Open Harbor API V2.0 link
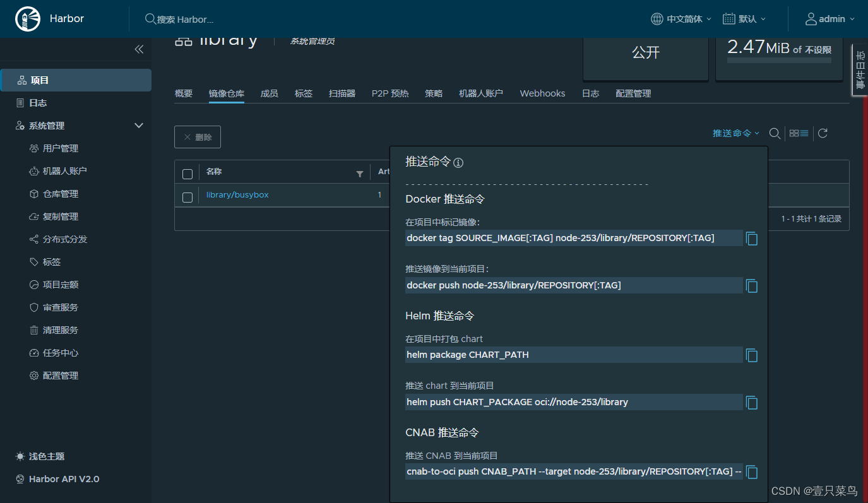The width and height of the screenshot is (868, 503). pyautogui.click(x=57, y=479)
